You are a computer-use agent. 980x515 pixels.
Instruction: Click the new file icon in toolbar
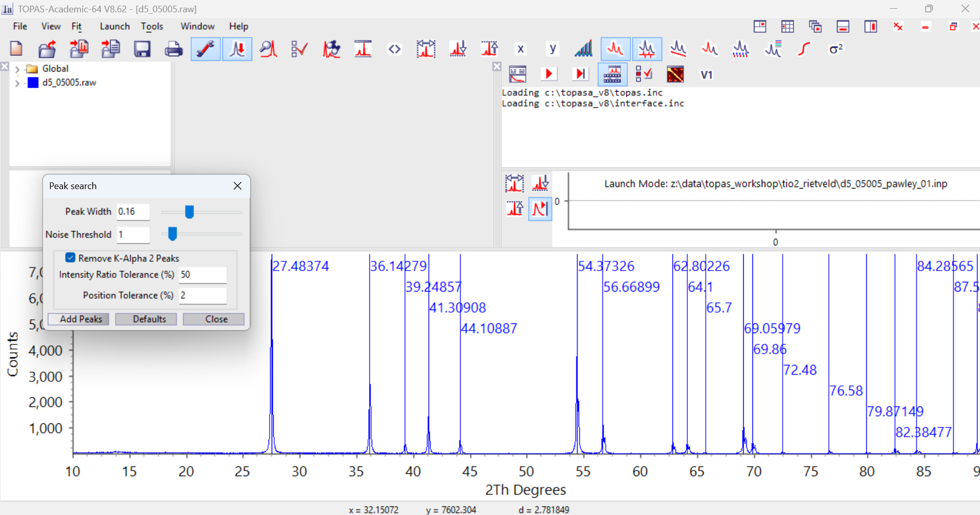coord(16,49)
